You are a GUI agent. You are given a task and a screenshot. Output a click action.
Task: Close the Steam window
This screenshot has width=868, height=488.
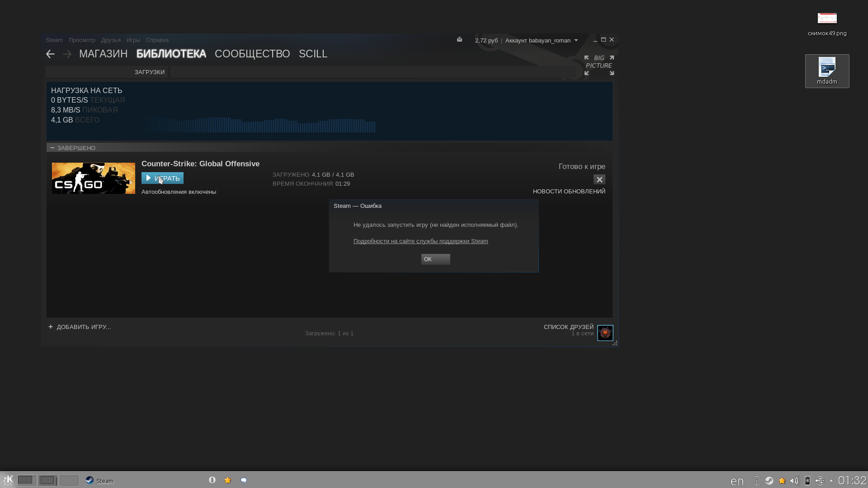tap(612, 40)
